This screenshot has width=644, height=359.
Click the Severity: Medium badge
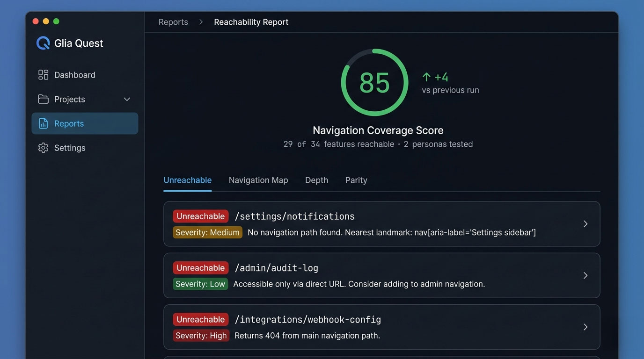pyautogui.click(x=207, y=232)
